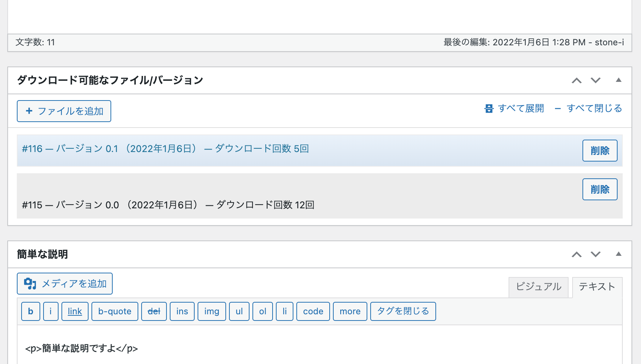Delete version 0.1 file #116

pyautogui.click(x=600, y=151)
